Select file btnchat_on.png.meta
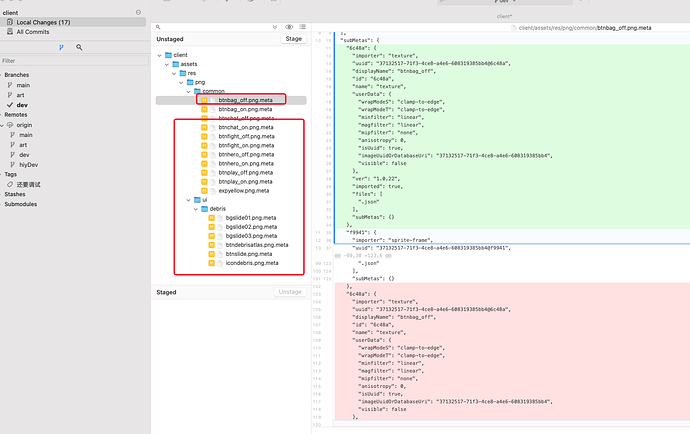 (246, 127)
